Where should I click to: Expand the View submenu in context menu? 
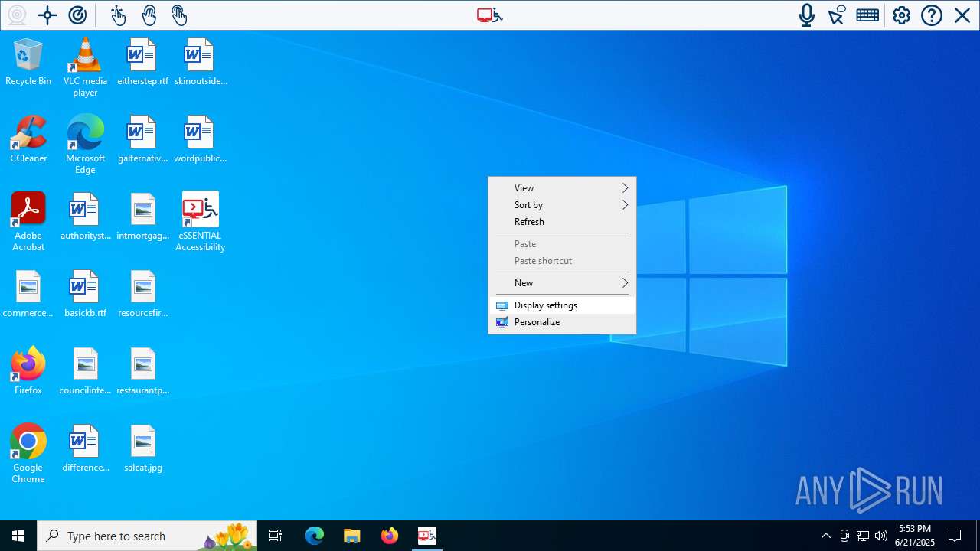[x=562, y=188]
